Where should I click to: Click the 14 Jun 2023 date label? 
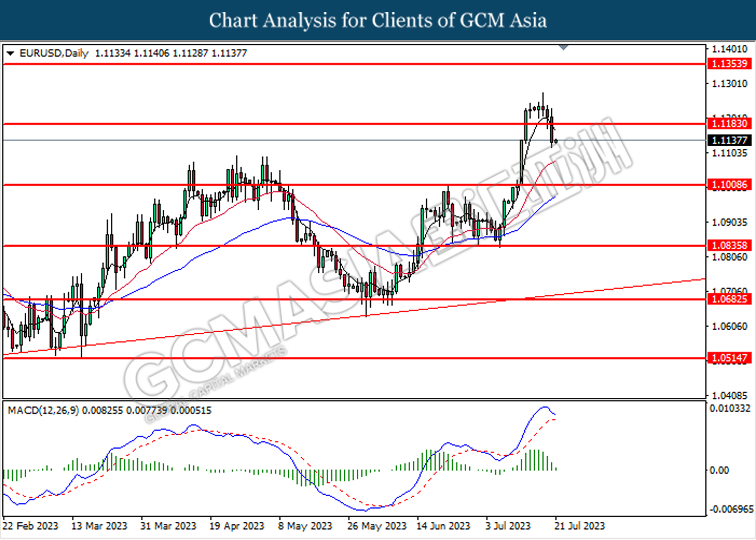click(x=444, y=526)
